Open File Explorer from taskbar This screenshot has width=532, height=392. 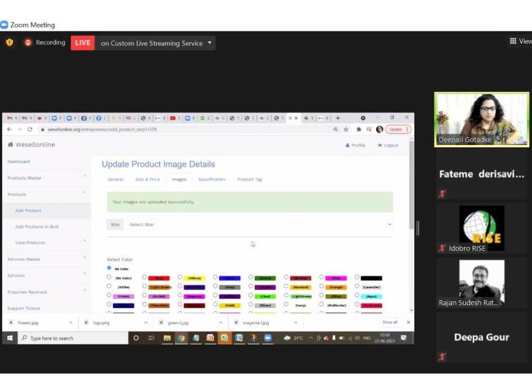tap(167, 338)
